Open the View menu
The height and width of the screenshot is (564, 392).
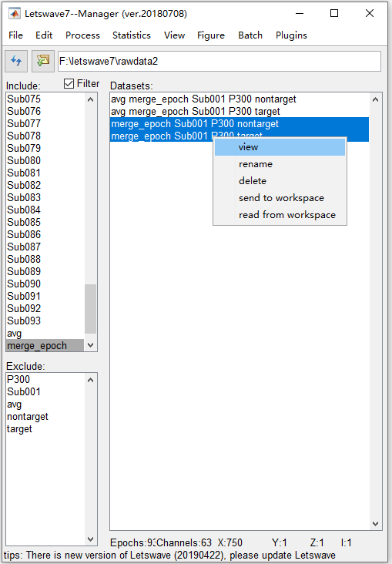(x=174, y=35)
